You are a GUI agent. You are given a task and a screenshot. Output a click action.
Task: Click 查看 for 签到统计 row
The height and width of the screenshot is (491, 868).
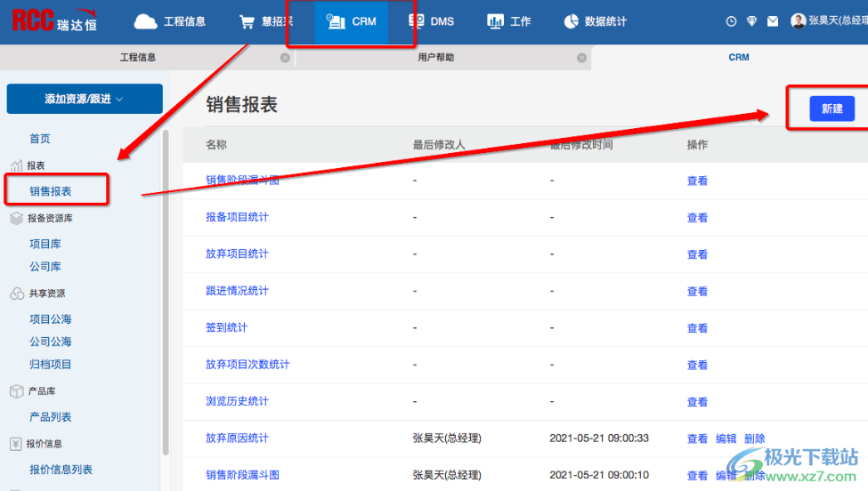coord(697,328)
